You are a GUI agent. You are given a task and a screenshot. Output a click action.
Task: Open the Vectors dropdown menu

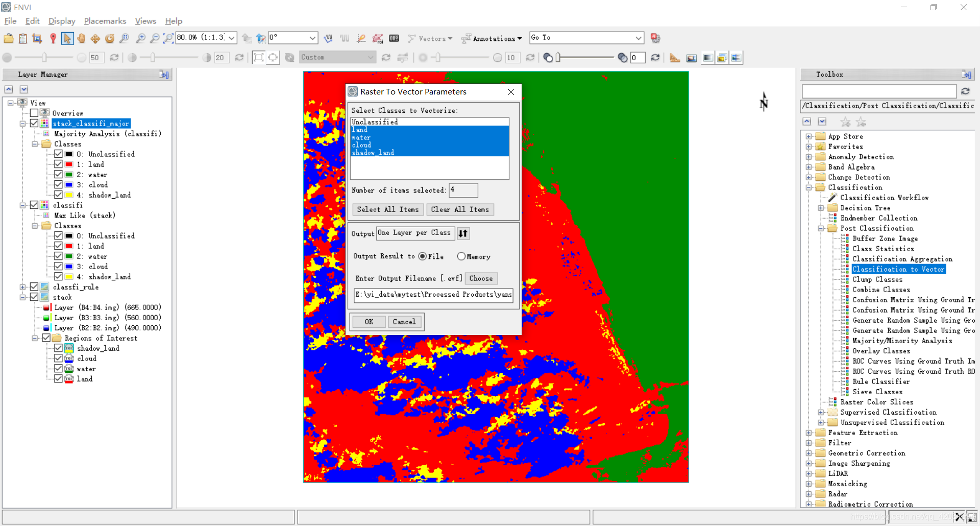(430, 38)
